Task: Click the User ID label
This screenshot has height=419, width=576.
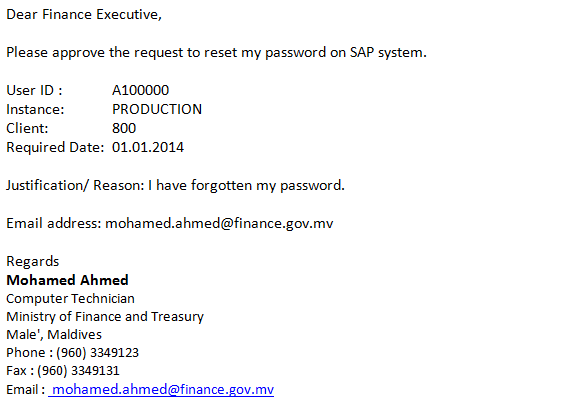Action: pos(34,90)
